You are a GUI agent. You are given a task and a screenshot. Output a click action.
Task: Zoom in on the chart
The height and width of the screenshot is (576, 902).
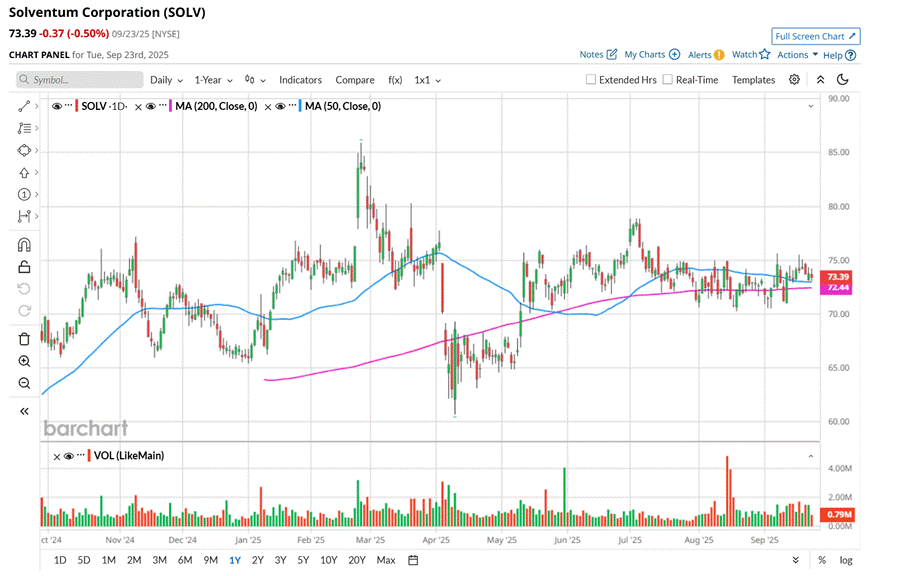pos(24,361)
